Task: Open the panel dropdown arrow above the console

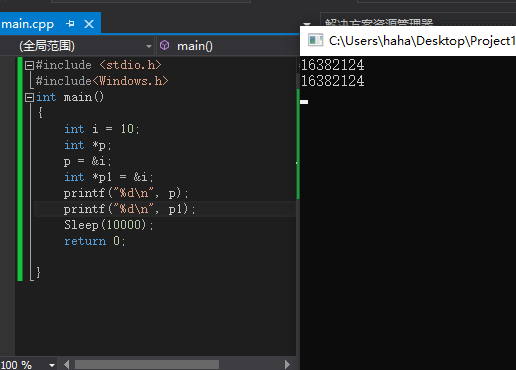Action: coord(307,24)
